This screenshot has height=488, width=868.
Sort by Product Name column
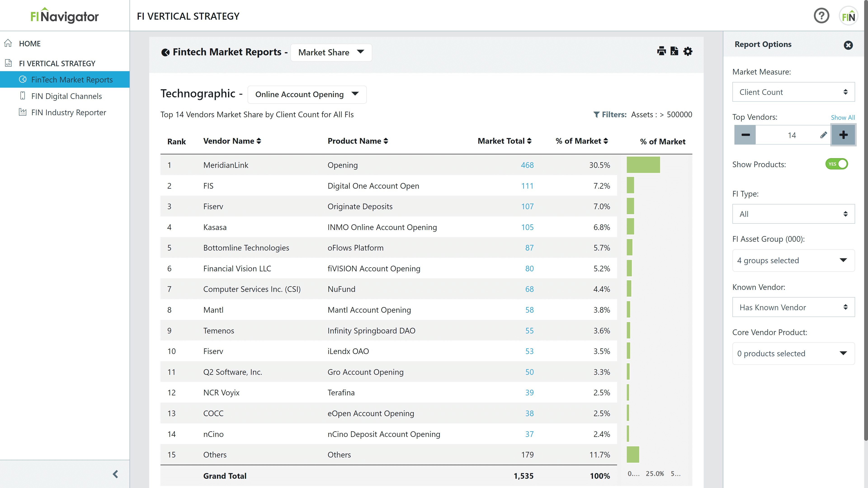point(358,141)
